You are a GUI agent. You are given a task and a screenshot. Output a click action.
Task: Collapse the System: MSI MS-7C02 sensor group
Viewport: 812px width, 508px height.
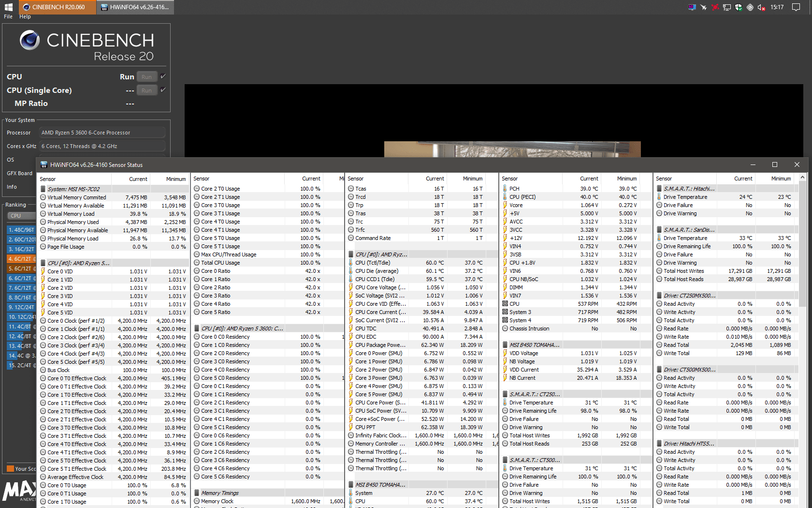coord(43,189)
